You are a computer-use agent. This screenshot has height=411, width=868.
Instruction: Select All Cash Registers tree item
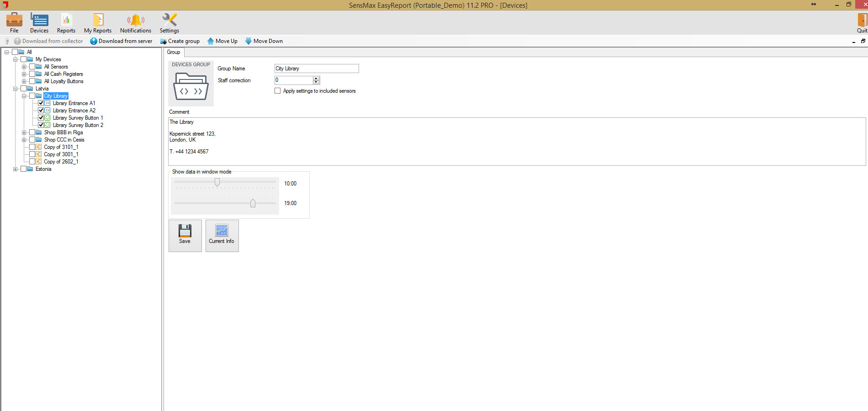coord(64,74)
